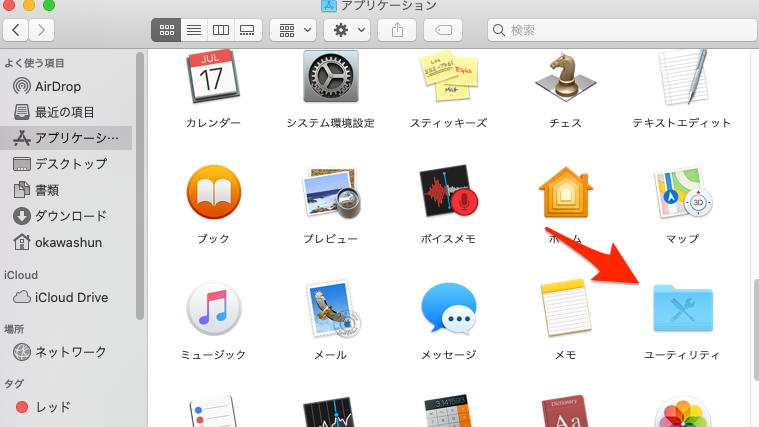Open the Calculator app icon
Image resolution: width=759 pixels, height=427 pixels.
click(449, 411)
